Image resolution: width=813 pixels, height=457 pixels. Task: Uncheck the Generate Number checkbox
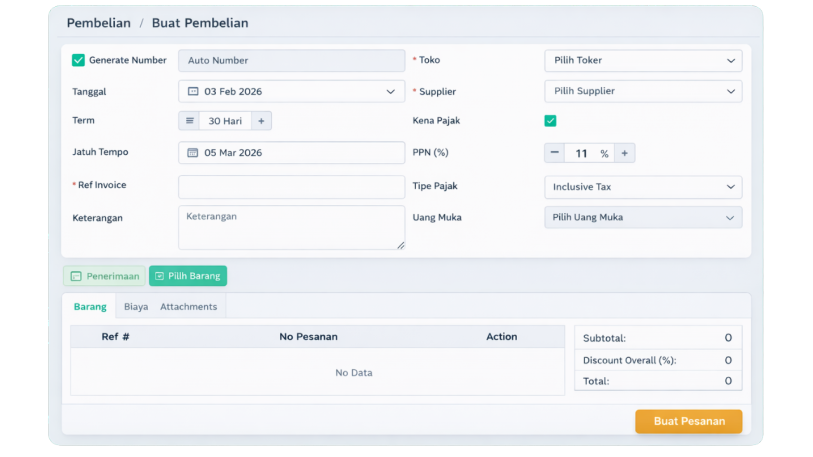[x=79, y=60]
